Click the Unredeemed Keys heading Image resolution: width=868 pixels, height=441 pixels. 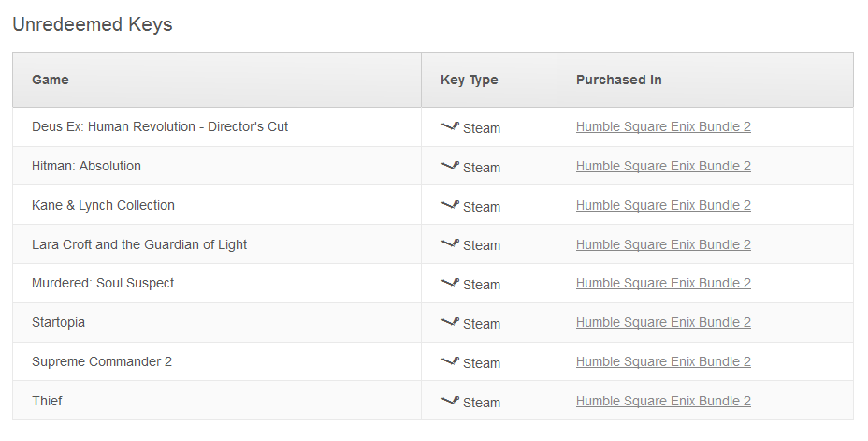point(92,24)
